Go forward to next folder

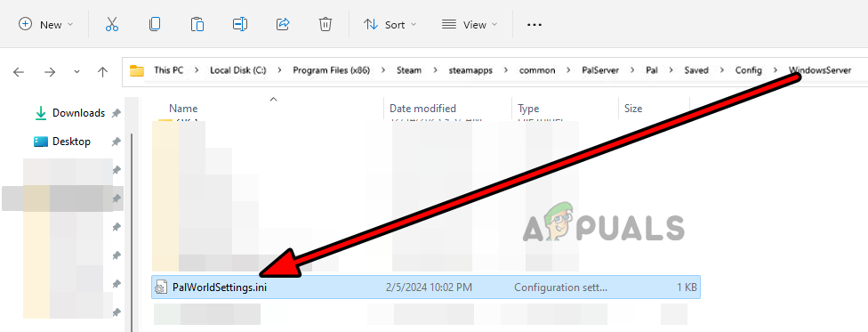point(50,71)
